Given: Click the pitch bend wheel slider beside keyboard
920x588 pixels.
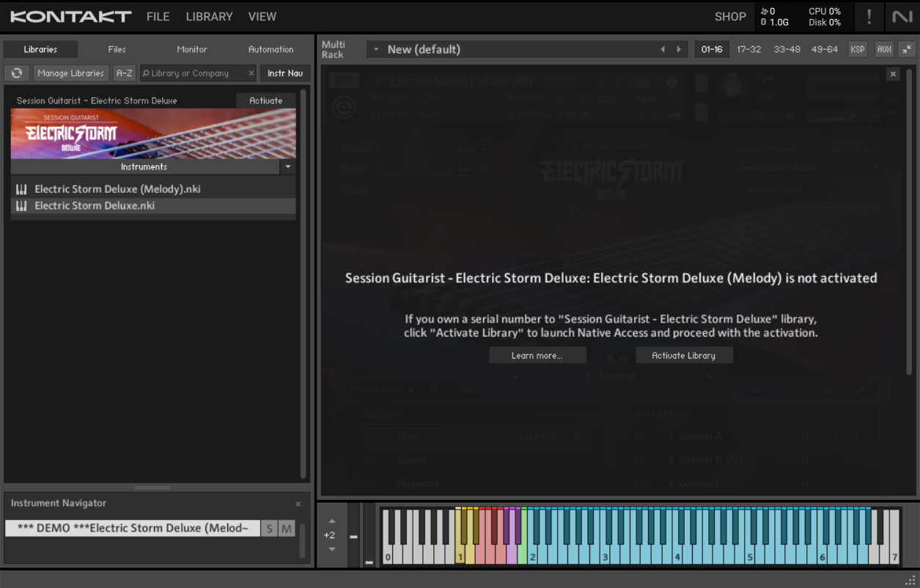Looking at the screenshot, I should 354,537.
